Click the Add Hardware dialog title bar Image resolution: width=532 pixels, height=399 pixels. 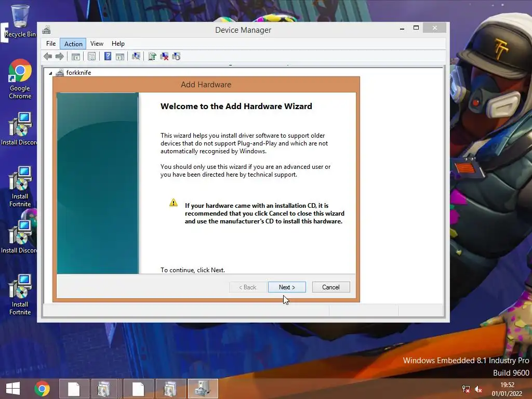click(x=206, y=85)
